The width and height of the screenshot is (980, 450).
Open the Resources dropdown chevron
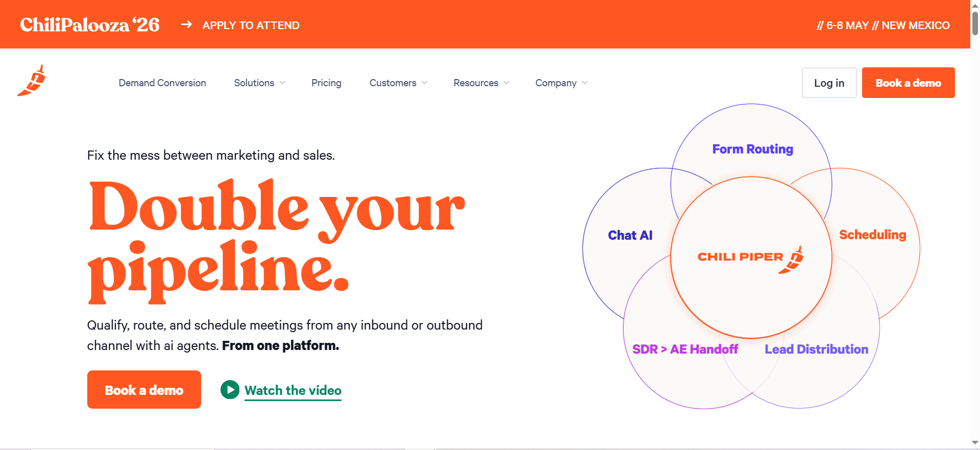pyautogui.click(x=506, y=83)
